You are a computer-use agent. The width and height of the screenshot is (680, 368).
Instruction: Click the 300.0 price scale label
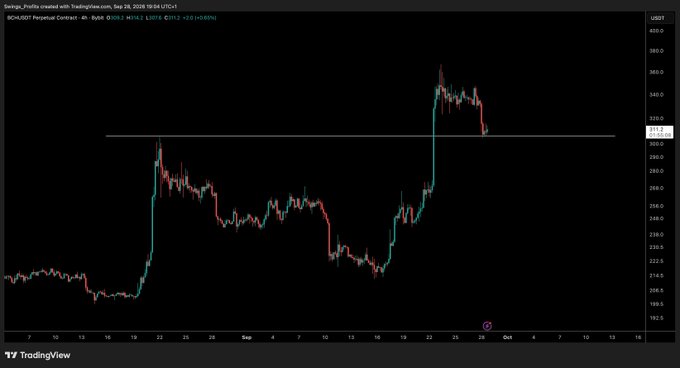tap(656, 144)
